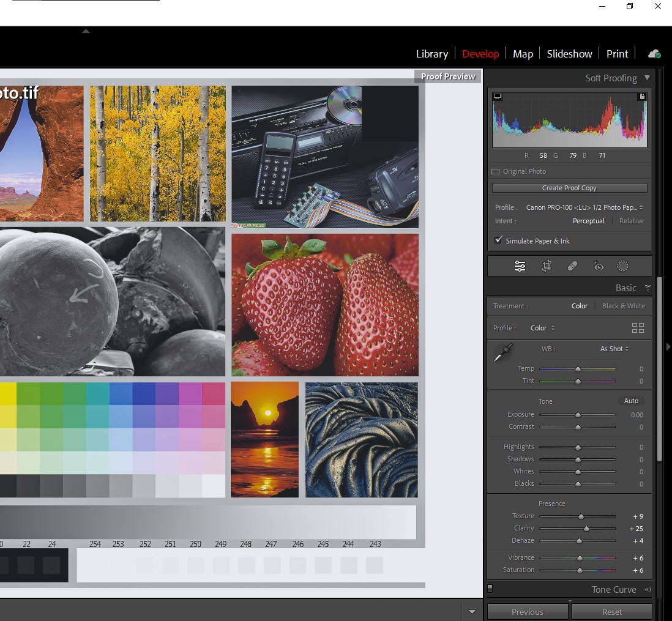Screen dimensions: 672x621
Task: Toggle the Simulate Paper & Ink checkbox
Action: pyautogui.click(x=498, y=240)
